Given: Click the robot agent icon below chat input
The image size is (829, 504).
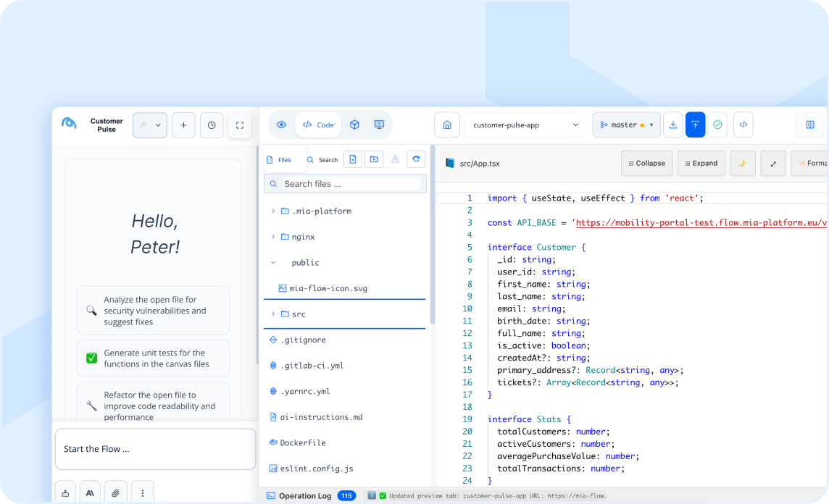Looking at the screenshot, I should [65, 493].
